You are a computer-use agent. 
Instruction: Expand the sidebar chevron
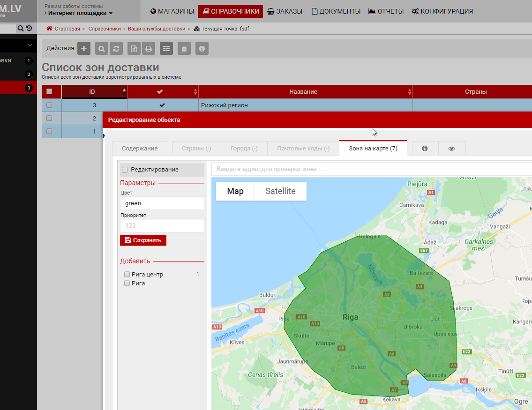pos(30,45)
